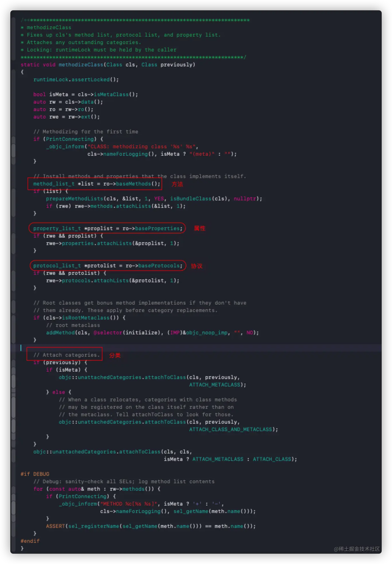The image size is (392, 564).
Task: Click the line ending "sel_getName(meth.name()));" under METHOD
Action: pyautogui.click(x=178, y=511)
